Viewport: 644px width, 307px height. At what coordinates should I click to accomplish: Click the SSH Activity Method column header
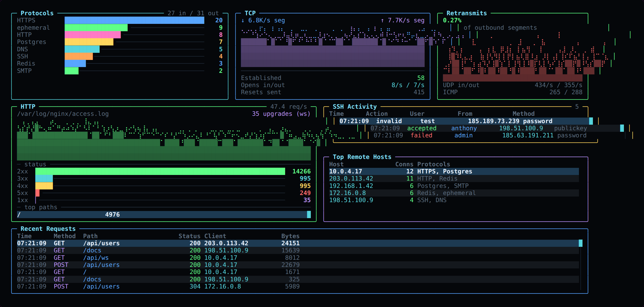point(524,114)
